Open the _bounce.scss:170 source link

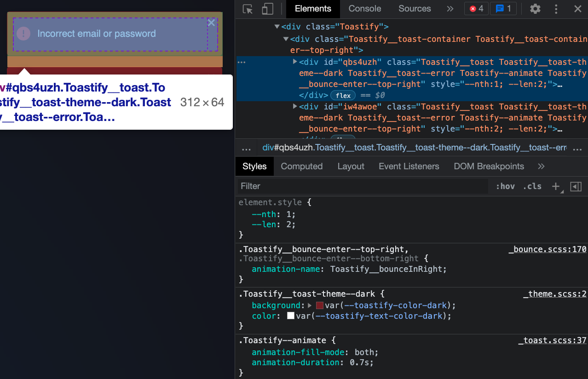pyautogui.click(x=548, y=249)
